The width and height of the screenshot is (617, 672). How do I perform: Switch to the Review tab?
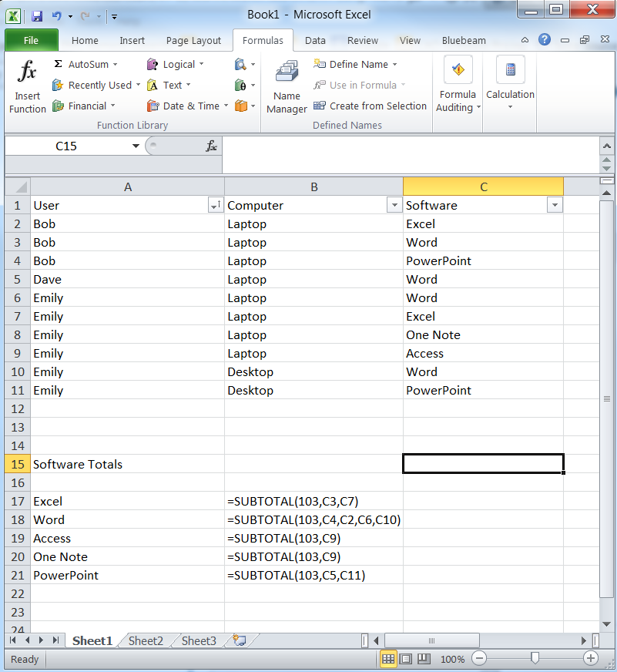click(x=363, y=41)
